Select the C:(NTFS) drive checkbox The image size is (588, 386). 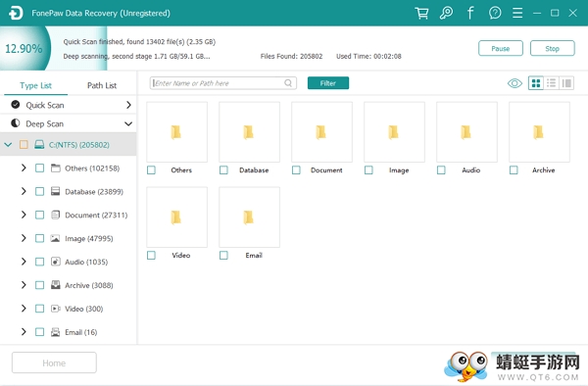tap(24, 145)
